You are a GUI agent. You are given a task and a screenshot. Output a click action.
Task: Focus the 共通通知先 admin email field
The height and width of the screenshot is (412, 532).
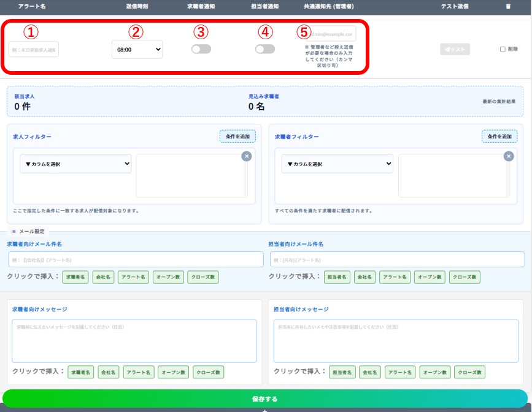click(x=333, y=34)
